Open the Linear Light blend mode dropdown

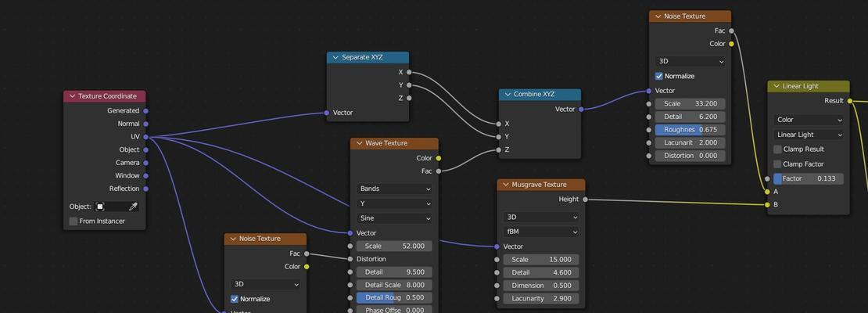(809, 135)
